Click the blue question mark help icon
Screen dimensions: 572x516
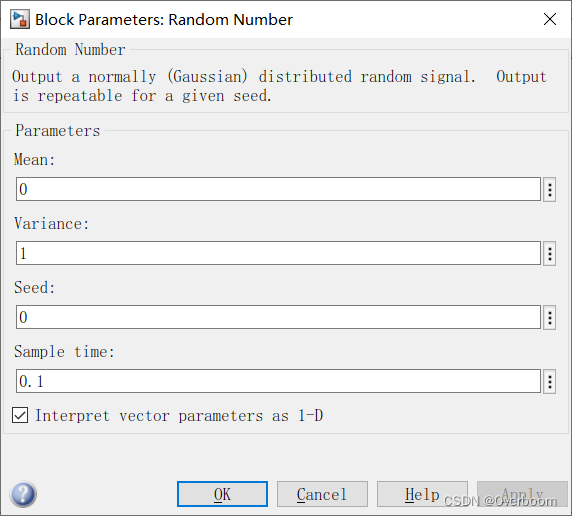pos(23,494)
